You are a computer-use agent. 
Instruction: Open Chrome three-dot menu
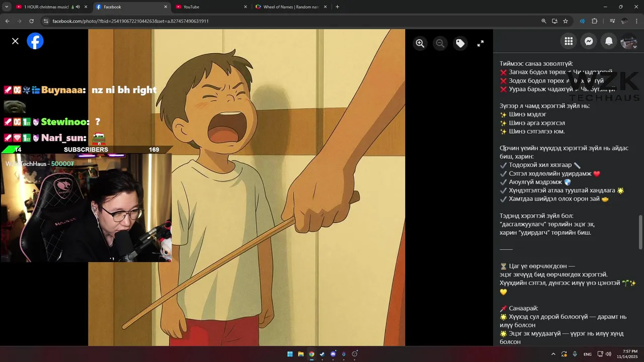(x=637, y=21)
